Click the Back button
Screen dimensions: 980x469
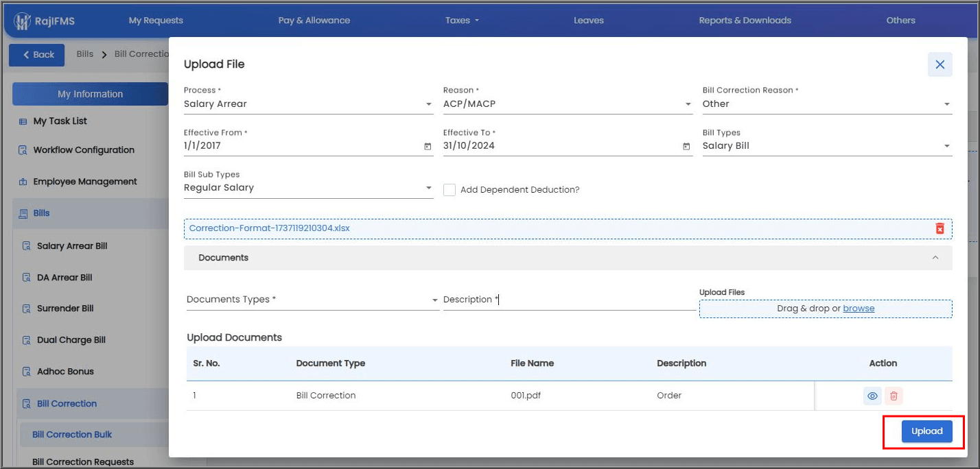tap(37, 55)
